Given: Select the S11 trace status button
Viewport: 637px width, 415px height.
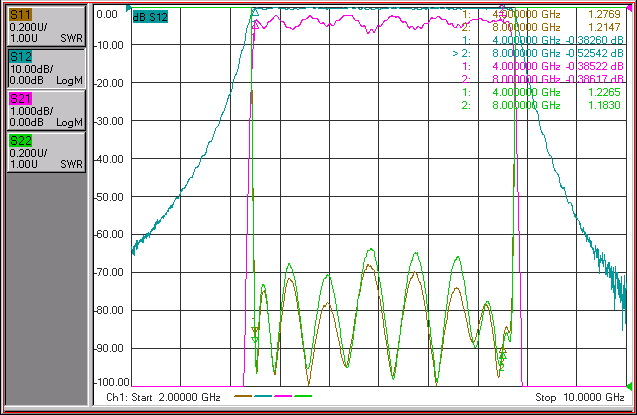Looking at the screenshot, I should pos(46,26).
